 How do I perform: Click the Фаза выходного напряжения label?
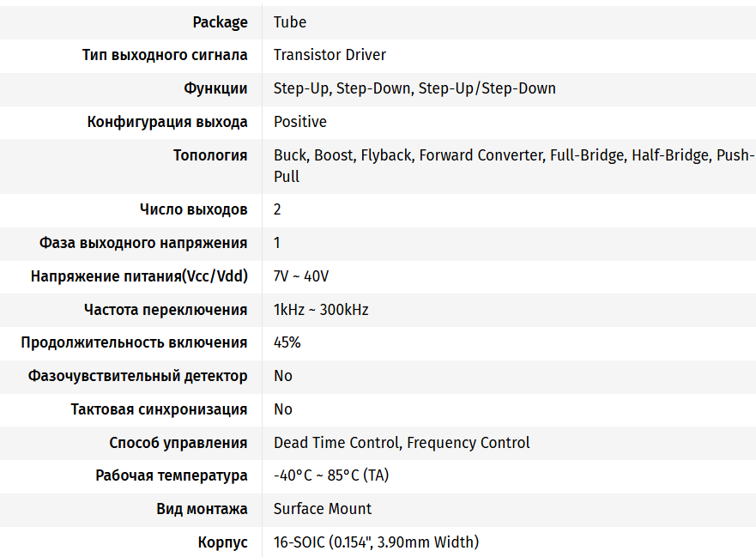[x=143, y=243]
